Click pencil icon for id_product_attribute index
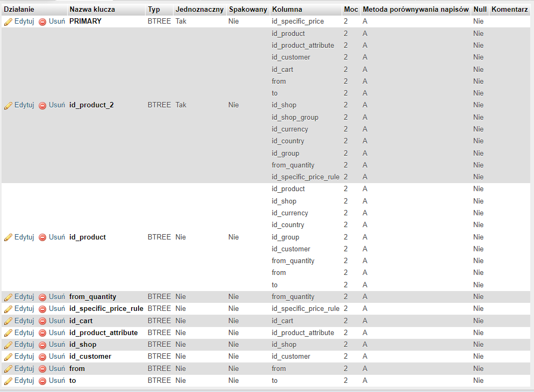Viewport: 534px width, 392px height. coord(8,333)
